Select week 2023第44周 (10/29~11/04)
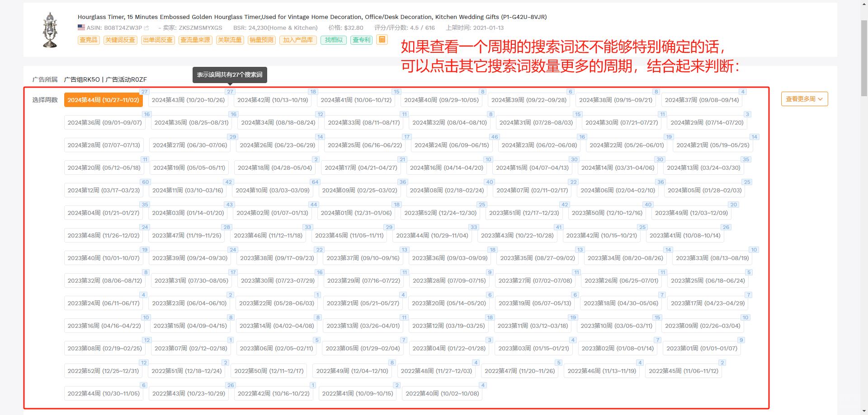868x415 pixels. [432, 235]
